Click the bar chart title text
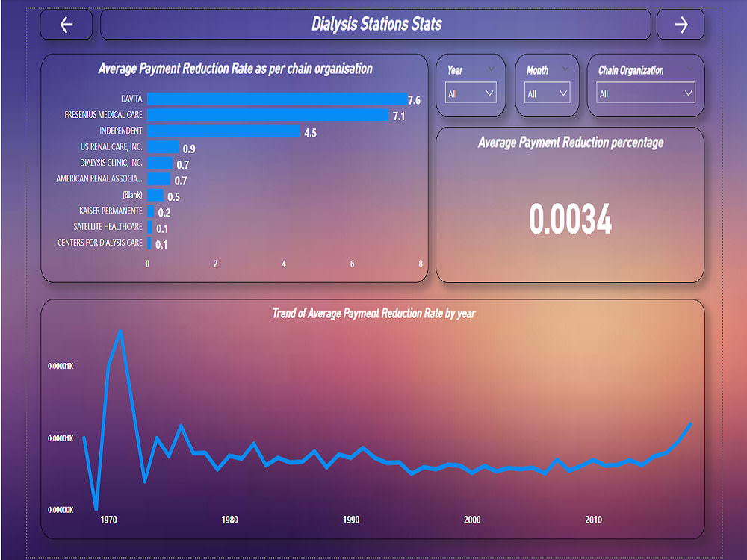 [234, 68]
